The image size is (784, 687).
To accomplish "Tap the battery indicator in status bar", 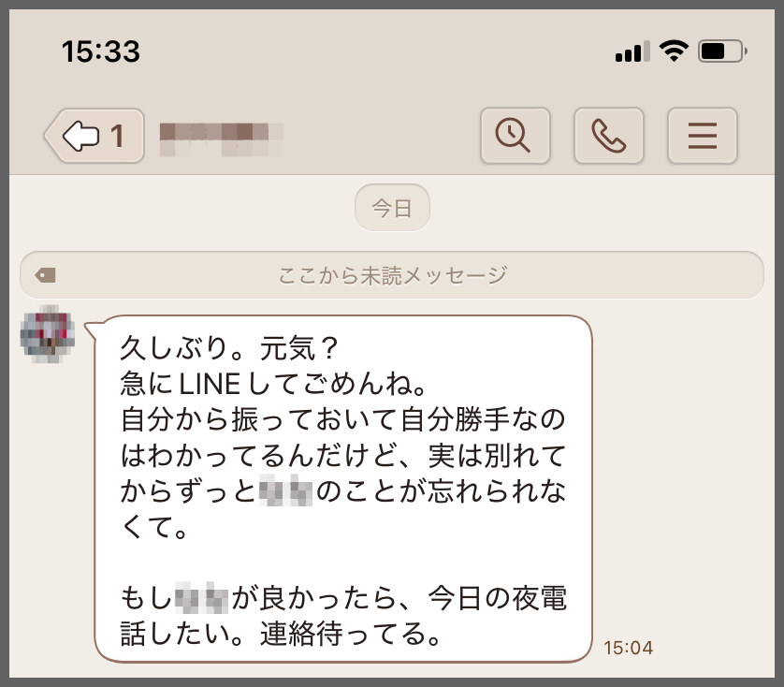I will pos(722,51).
